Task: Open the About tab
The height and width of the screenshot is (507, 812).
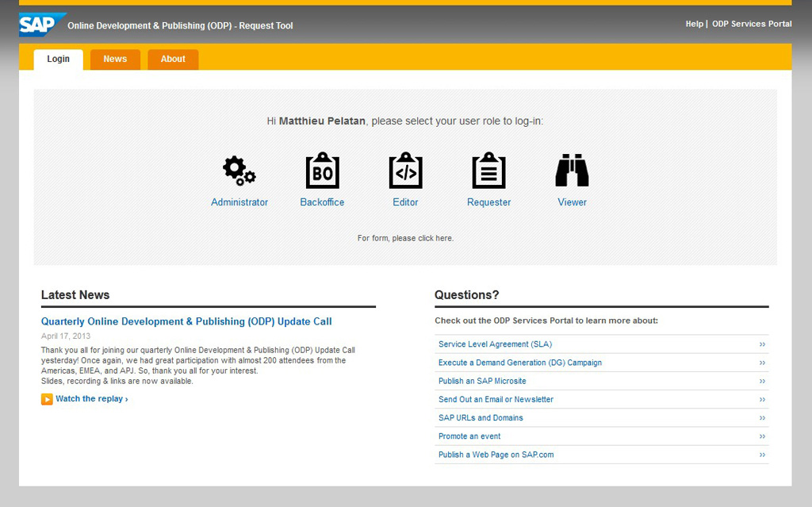Action: [173, 59]
